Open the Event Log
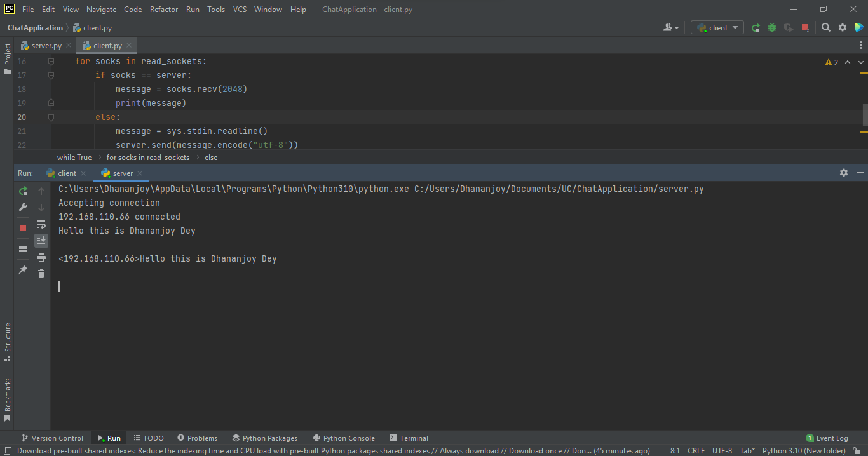The height and width of the screenshot is (456, 868). pos(827,438)
